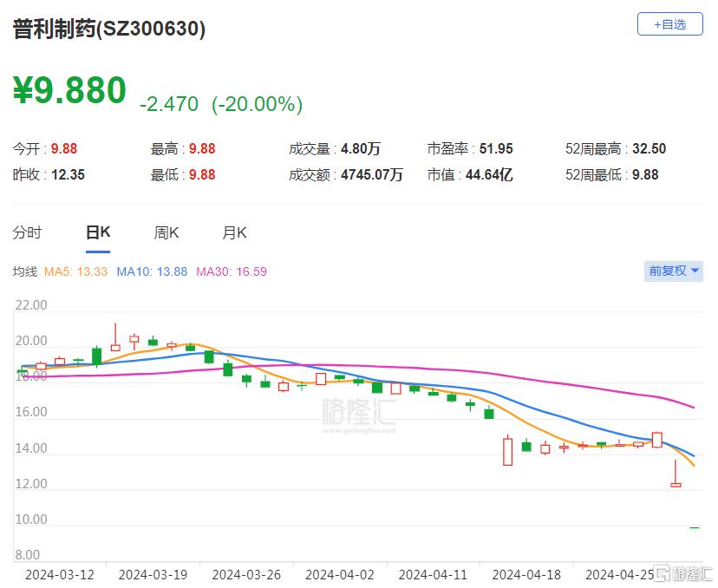
Task: Click the current price ¥9.880
Action: [69, 90]
